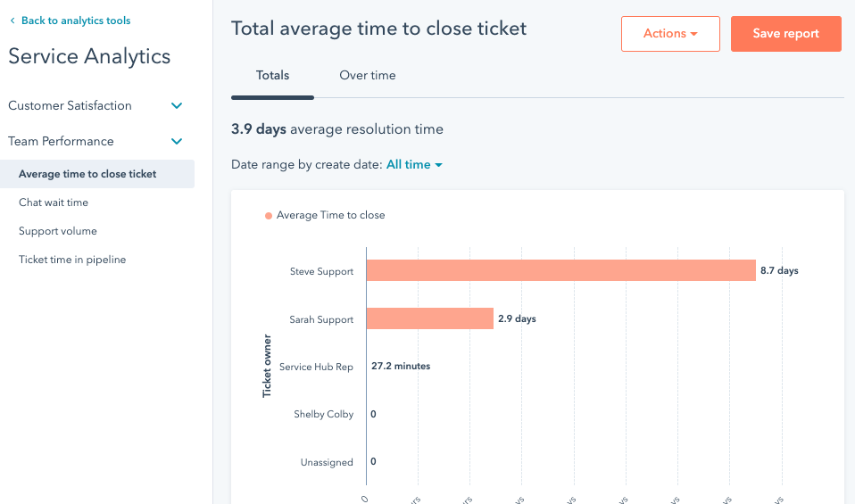Click the Save report button

[x=785, y=34]
